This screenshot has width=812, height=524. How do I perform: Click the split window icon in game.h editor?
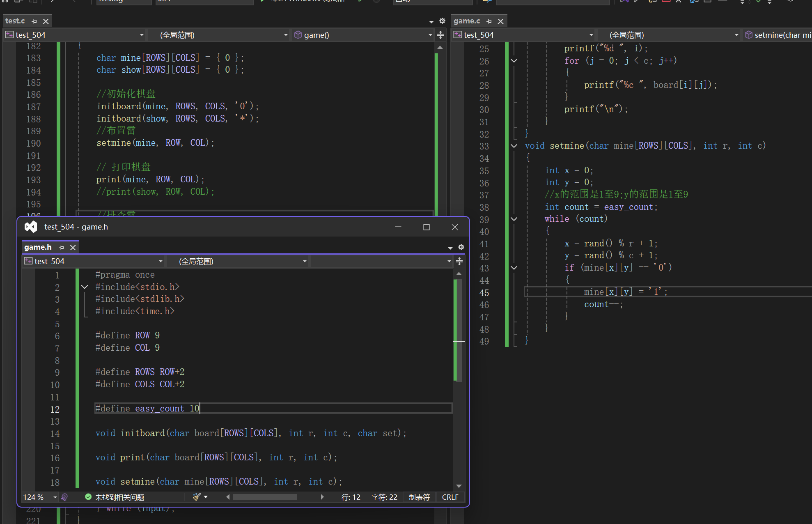(x=459, y=261)
